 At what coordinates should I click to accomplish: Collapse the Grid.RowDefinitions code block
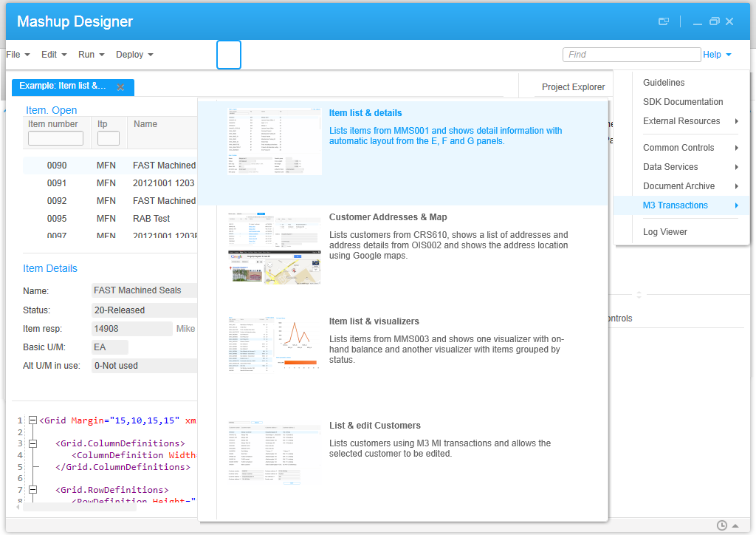pos(32,490)
